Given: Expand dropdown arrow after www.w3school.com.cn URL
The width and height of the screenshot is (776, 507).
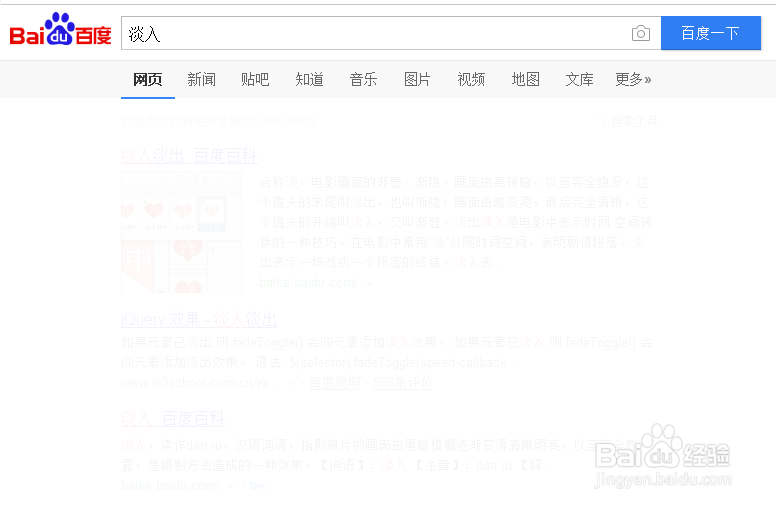Looking at the screenshot, I should coord(290,383).
